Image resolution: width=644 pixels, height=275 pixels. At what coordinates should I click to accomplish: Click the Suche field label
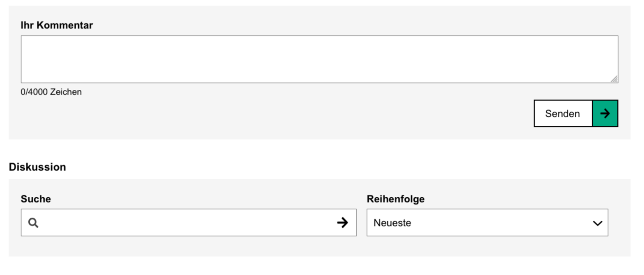[x=35, y=199]
